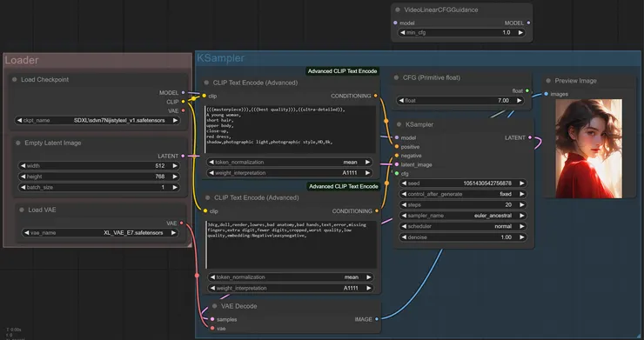Increase denoise with its right arrow

coord(521,237)
